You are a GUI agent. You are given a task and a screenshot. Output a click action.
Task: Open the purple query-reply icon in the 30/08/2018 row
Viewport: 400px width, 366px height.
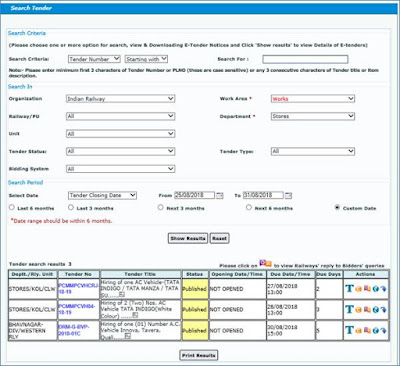click(367, 330)
